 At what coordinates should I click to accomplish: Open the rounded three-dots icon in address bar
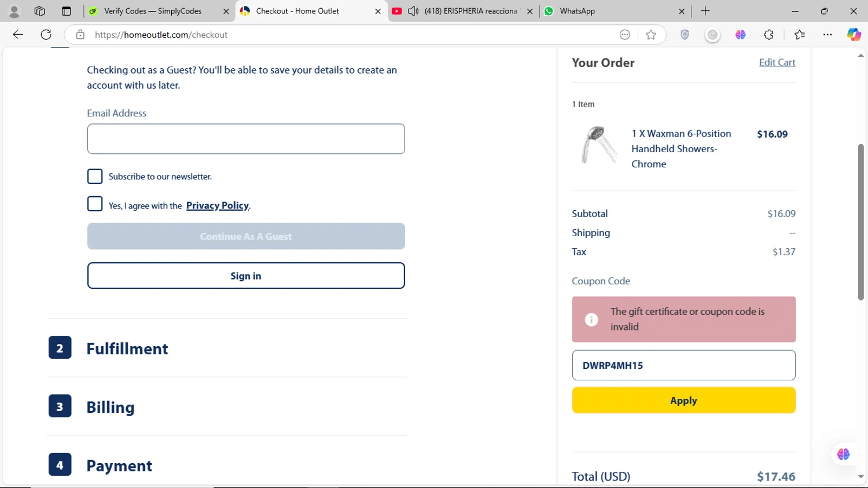(x=625, y=35)
